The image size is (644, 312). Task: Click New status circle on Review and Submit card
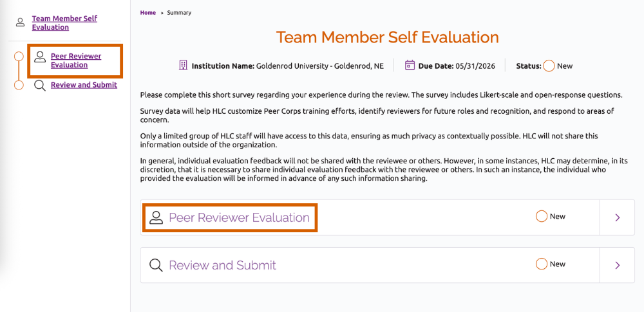(x=542, y=264)
